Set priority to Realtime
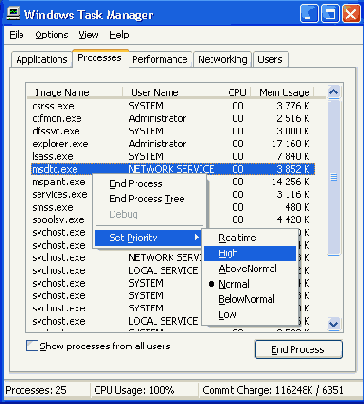 tap(250, 238)
